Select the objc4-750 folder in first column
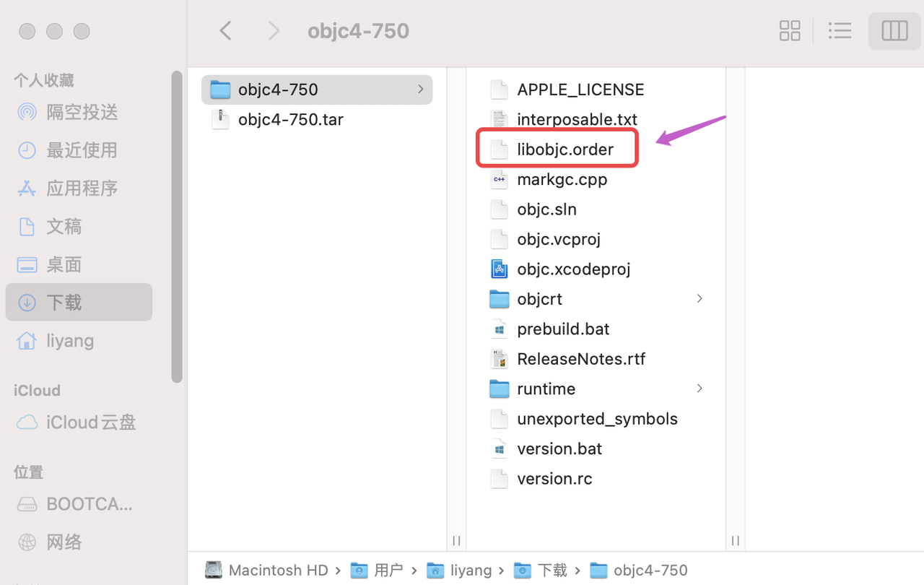 pos(317,90)
